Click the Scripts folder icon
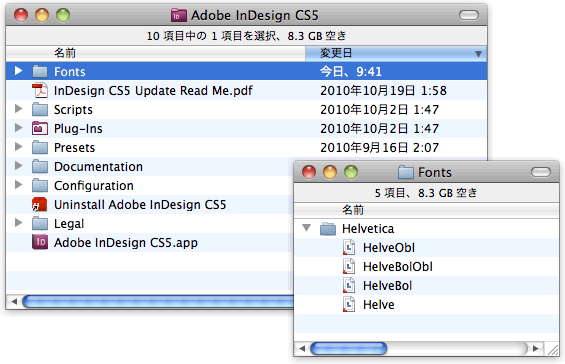The width and height of the screenshot is (565, 364). 40,110
